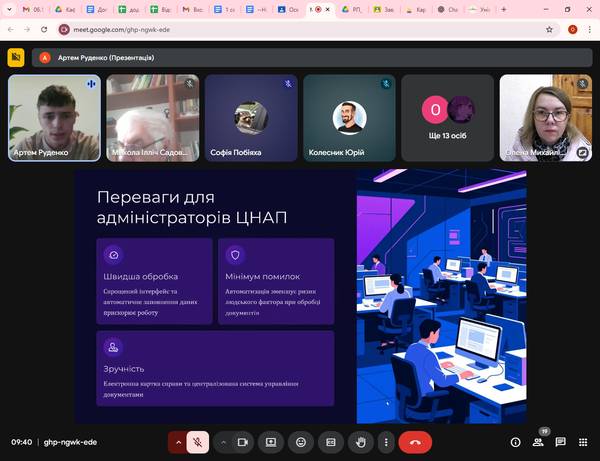
Task: Toggle the camera on or off
Action: tap(243, 441)
